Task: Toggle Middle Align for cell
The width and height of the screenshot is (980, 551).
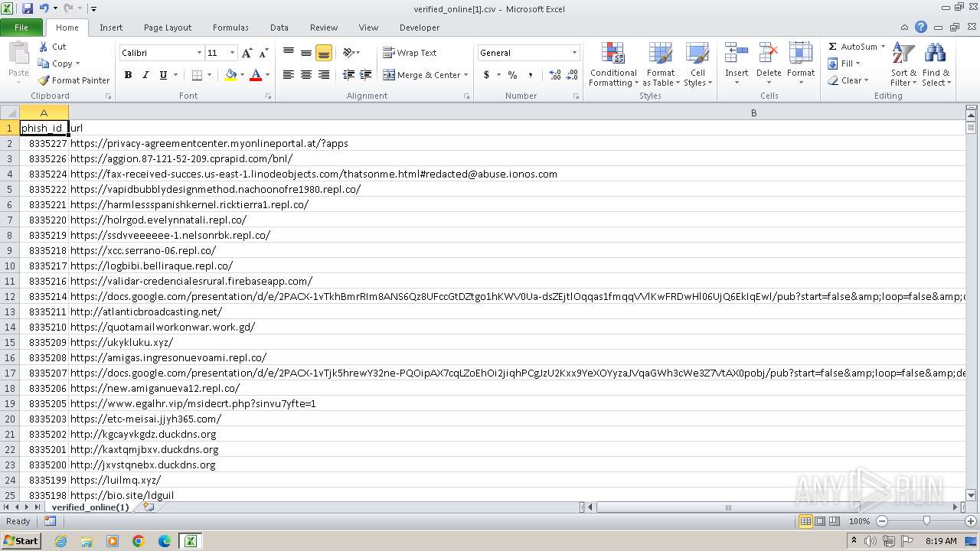Action: 306,53
